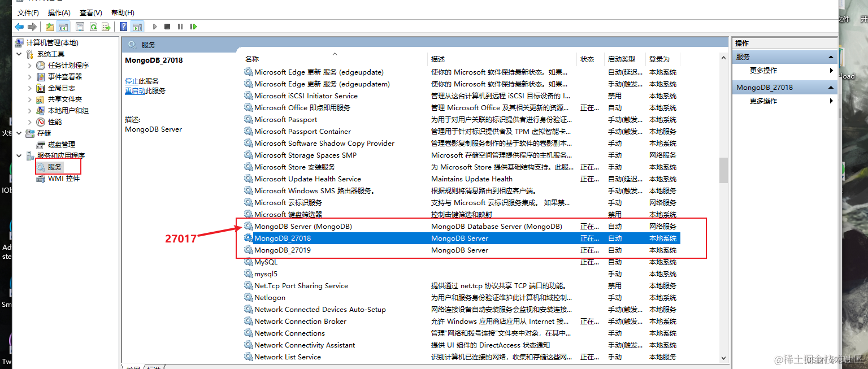The image size is (868, 369).
Task: Open the 文件(F) menu
Action: click(x=28, y=12)
